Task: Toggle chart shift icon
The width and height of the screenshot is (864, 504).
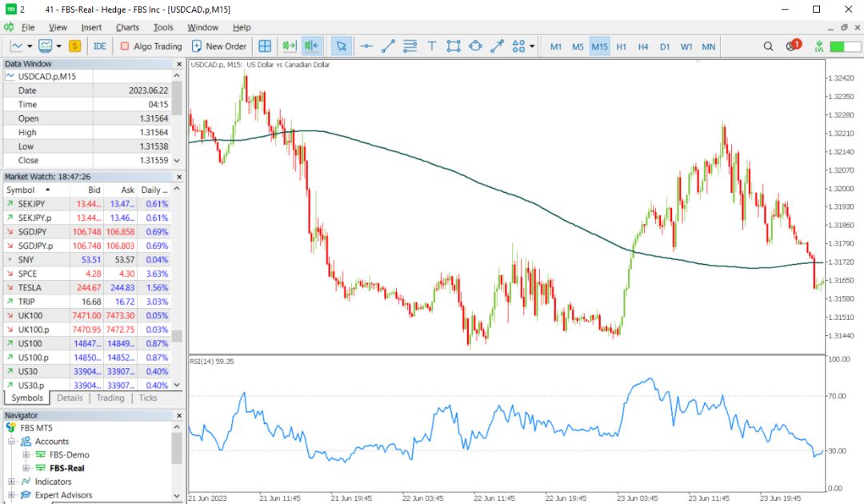Action: 290,46
